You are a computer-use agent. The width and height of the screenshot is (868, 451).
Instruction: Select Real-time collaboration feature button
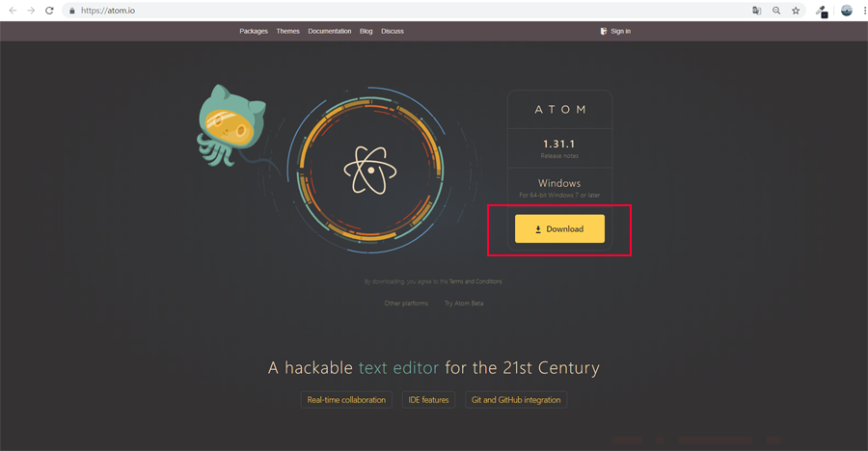(x=346, y=400)
